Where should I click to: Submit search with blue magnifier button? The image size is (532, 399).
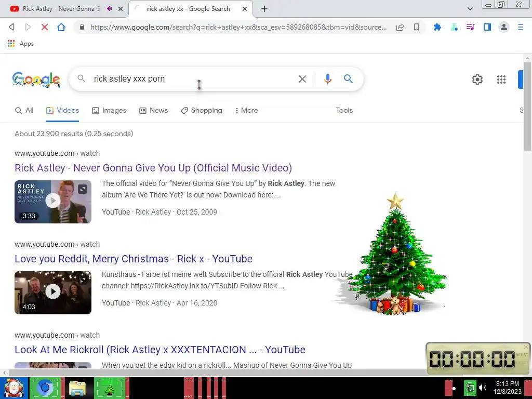click(x=348, y=79)
